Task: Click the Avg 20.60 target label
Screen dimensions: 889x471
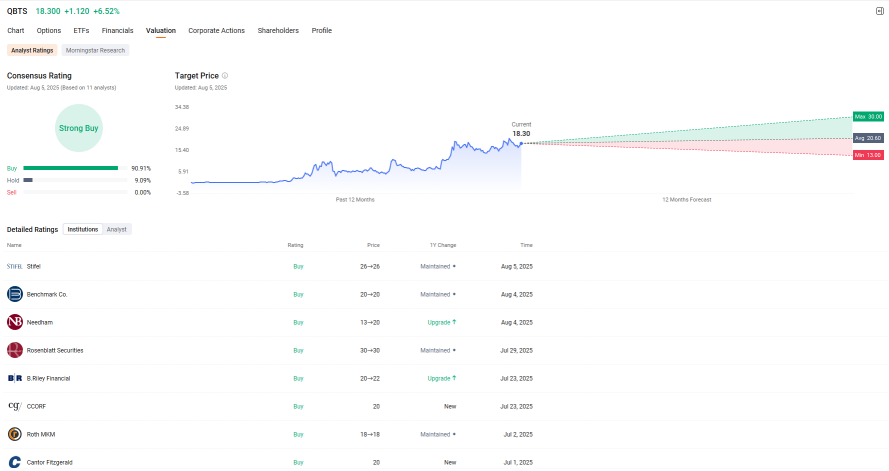Action: click(x=868, y=138)
